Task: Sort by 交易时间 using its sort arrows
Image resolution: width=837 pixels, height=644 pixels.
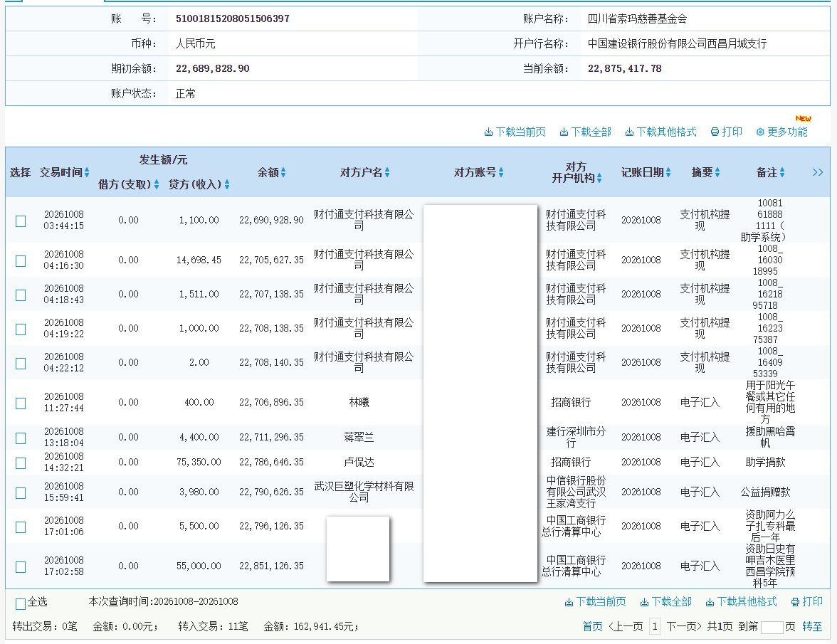Action: click(87, 172)
